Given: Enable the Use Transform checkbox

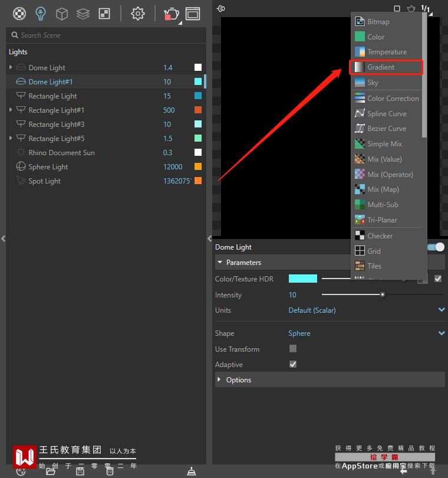Looking at the screenshot, I should (x=293, y=348).
